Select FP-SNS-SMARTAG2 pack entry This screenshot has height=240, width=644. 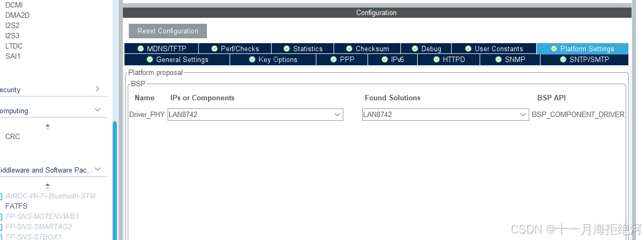pos(39,227)
